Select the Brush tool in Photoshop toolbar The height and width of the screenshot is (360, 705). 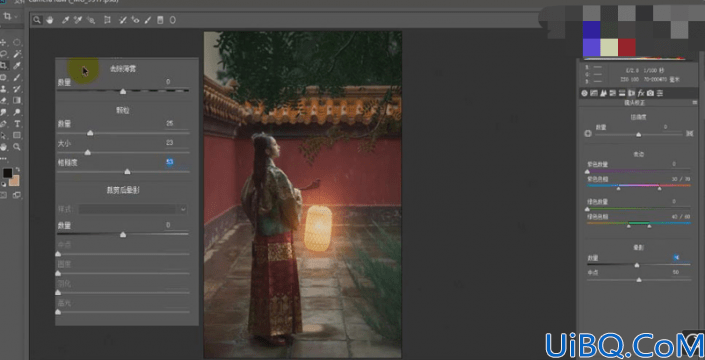(x=17, y=77)
